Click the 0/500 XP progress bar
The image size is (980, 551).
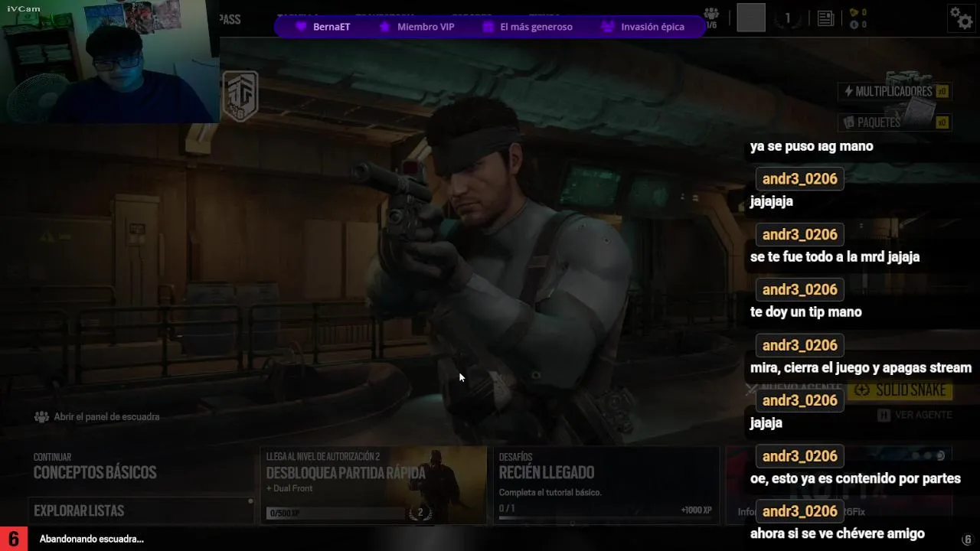(335, 514)
